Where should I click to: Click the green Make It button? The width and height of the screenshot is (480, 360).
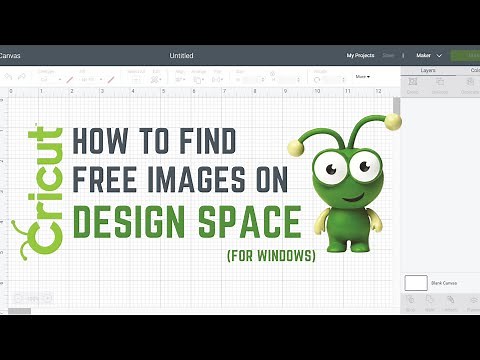(465, 55)
